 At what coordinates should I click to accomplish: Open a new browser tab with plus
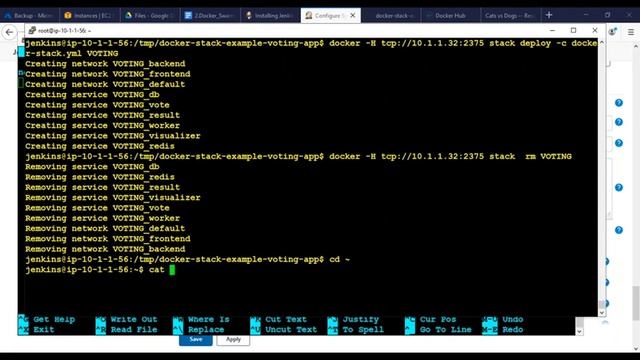(x=549, y=15)
